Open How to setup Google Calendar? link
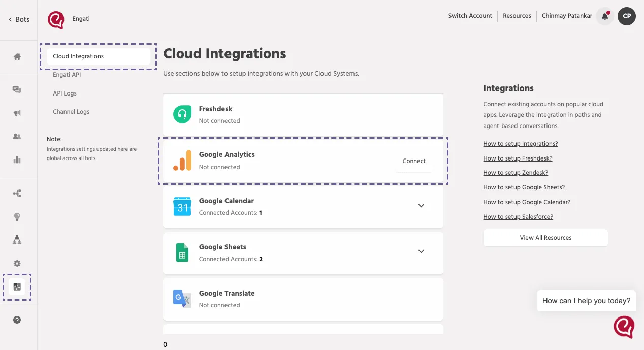The width and height of the screenshot is (644, 350). click(527, 202)
